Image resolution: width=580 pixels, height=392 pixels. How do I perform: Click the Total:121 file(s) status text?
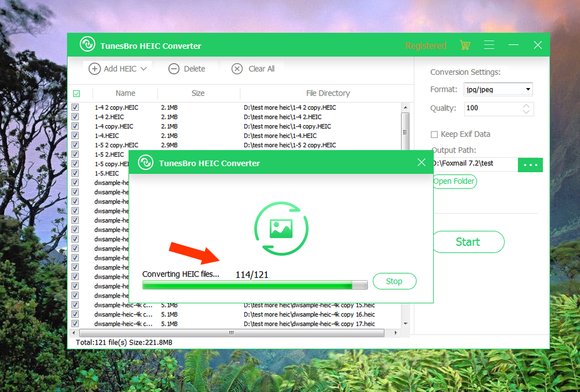(x=124, y=343)
